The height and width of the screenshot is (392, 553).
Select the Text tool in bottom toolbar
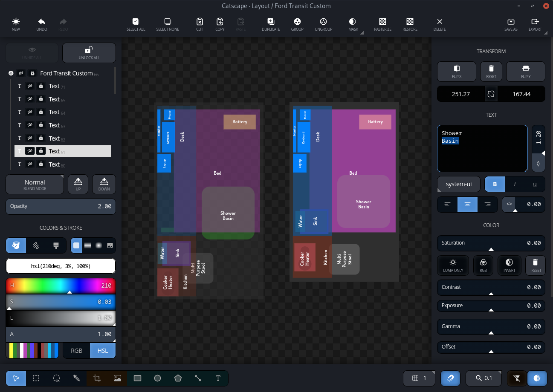pos(218,378)
